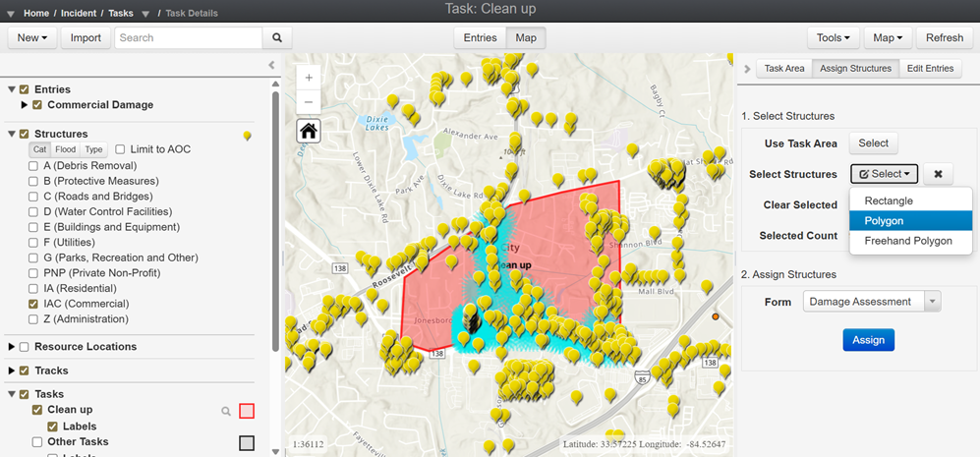Select the Cat filter button
This screenshot has width=980, height=457.
point(39,149)
